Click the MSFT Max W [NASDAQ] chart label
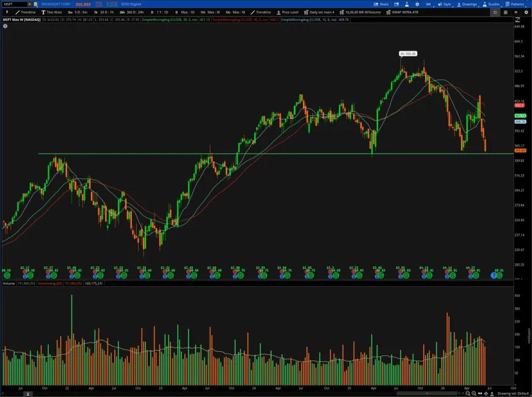Viewport: 532px width, 397px height. coord(22,20)
